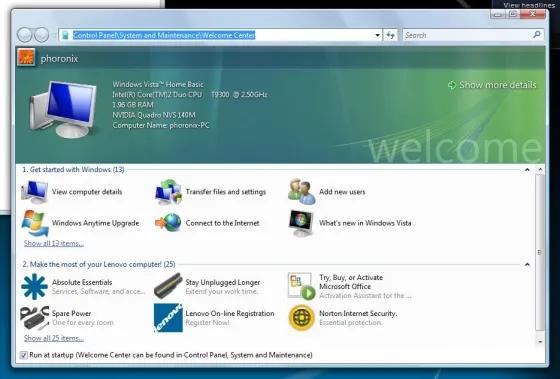This screenshot has width=560, height=379.
Task: Select the Connect to the Internet label
Action: 222,223
